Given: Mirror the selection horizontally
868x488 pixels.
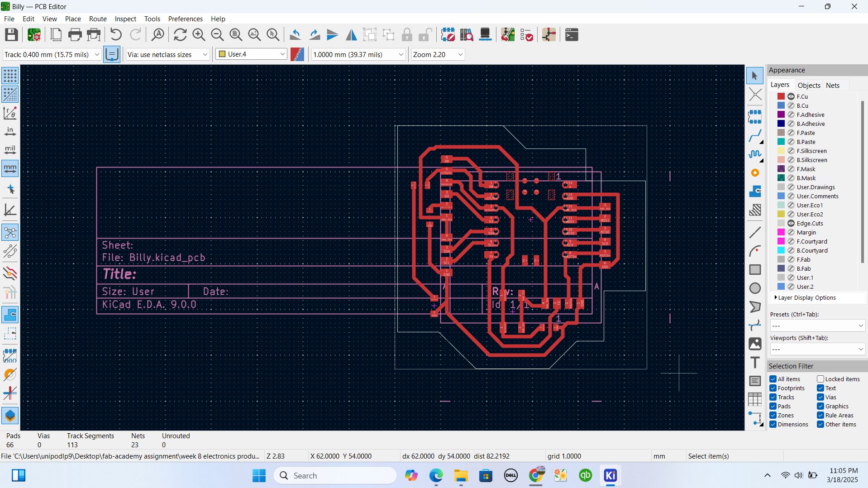Looking at the screenshot, I should (x=351, y=35).
